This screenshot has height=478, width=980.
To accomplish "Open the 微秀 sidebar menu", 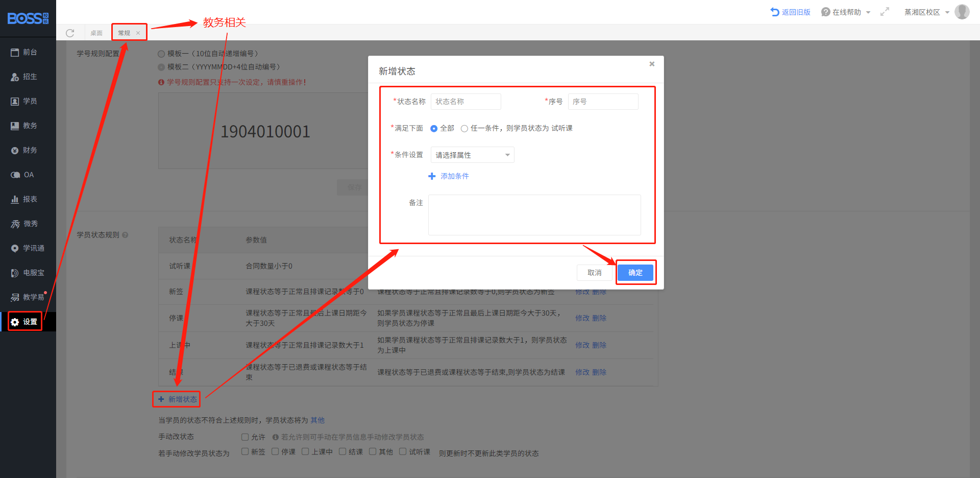I will tap(24, 224).
